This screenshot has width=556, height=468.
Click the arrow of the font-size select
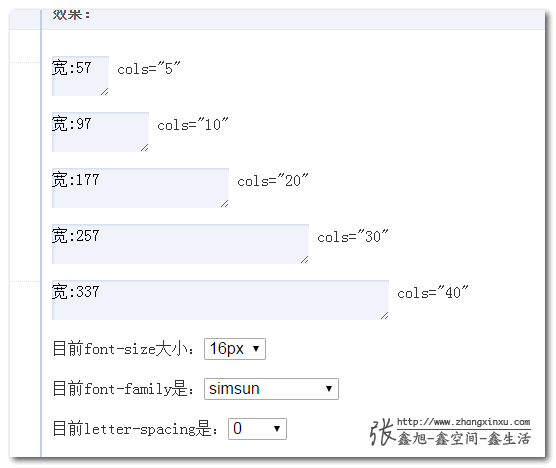[256, 349]
